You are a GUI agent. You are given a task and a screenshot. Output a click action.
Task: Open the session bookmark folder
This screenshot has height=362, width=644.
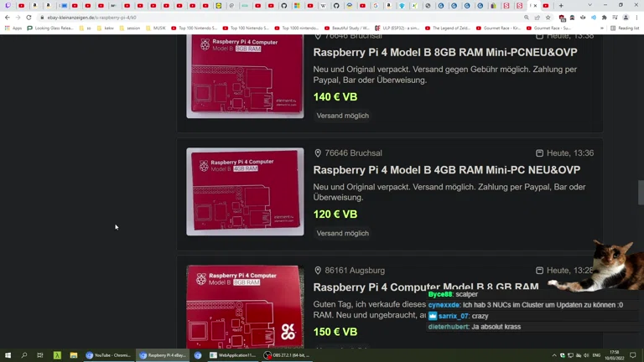130,28
